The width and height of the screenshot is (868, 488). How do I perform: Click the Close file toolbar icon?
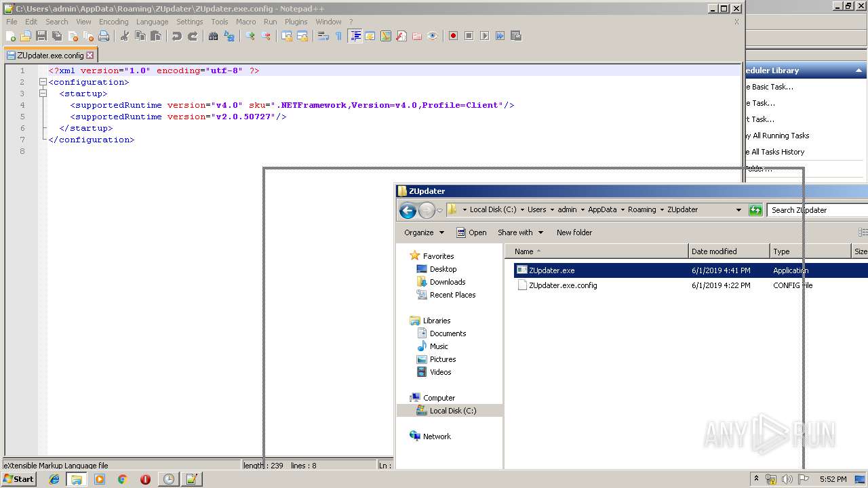[x=73, y=36]
